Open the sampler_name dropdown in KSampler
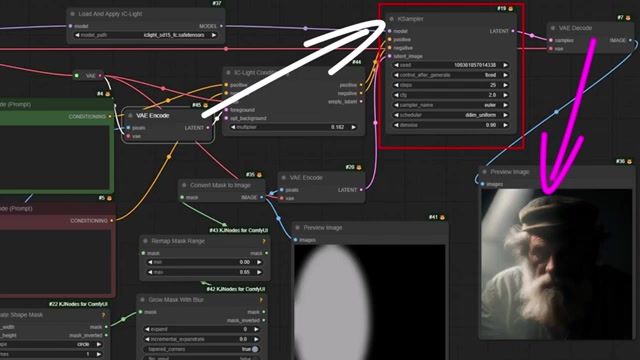 (451, 105)
